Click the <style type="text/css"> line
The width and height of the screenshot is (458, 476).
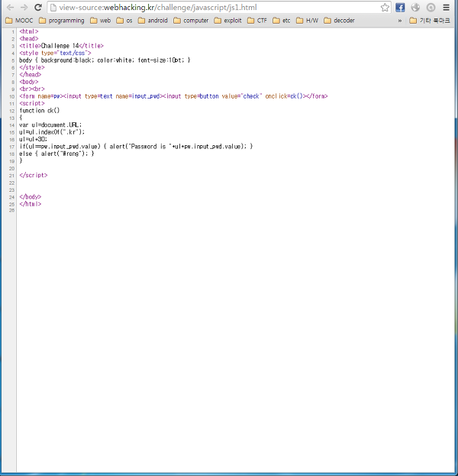[55, 53]
